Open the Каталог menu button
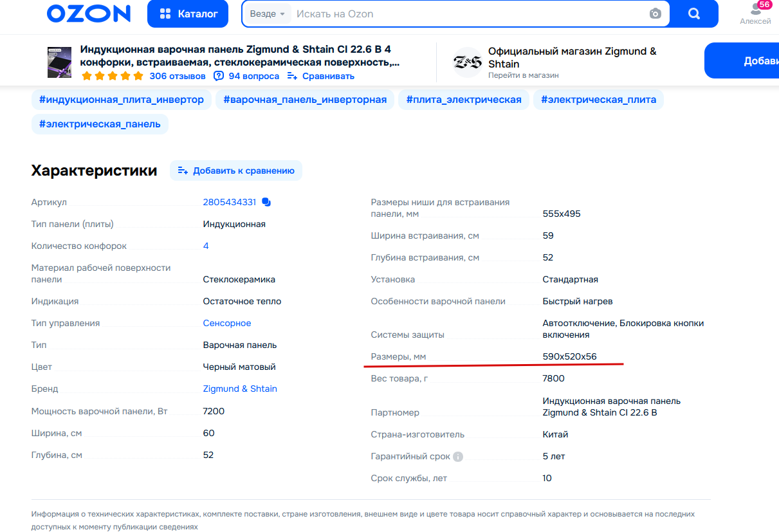Screen dimensions: 779x532 [188, 14]
